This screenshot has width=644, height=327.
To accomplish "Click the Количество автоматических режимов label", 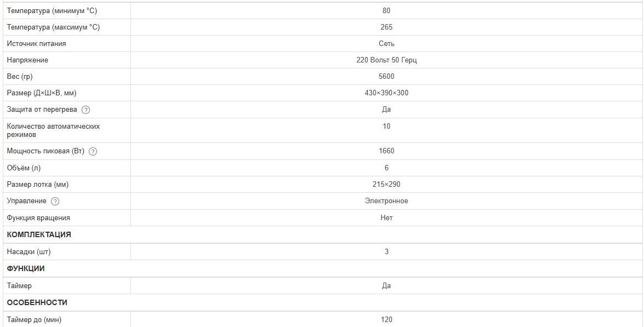I will 53,130.
